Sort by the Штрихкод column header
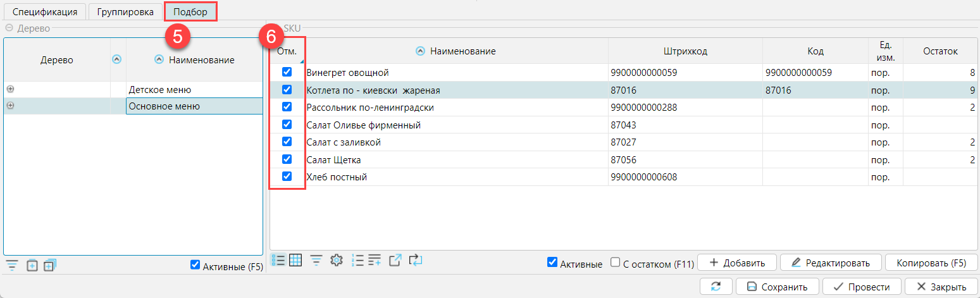980x298 pixels. [x=685, y=51]
